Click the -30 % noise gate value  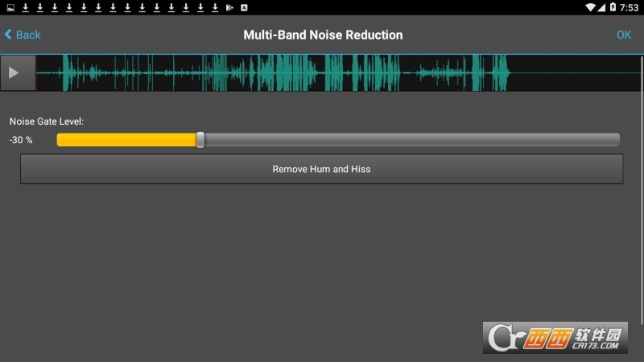click(x=21, y=140)
